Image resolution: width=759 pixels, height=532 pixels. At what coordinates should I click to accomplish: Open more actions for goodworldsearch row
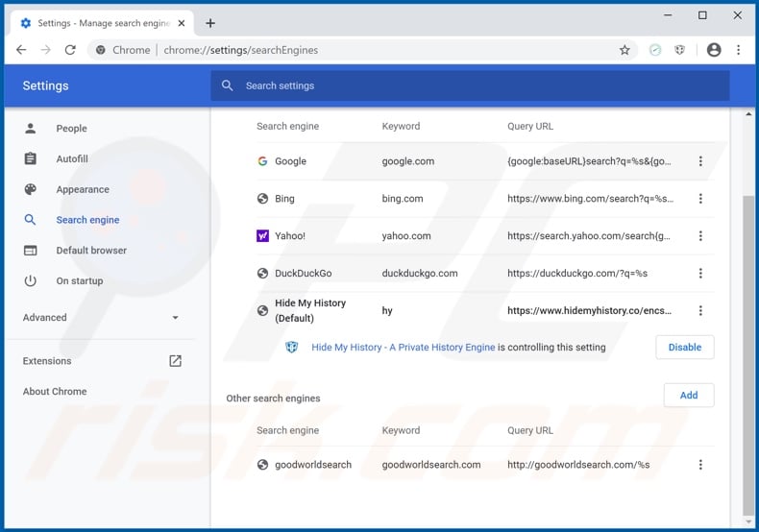point(700,464)
